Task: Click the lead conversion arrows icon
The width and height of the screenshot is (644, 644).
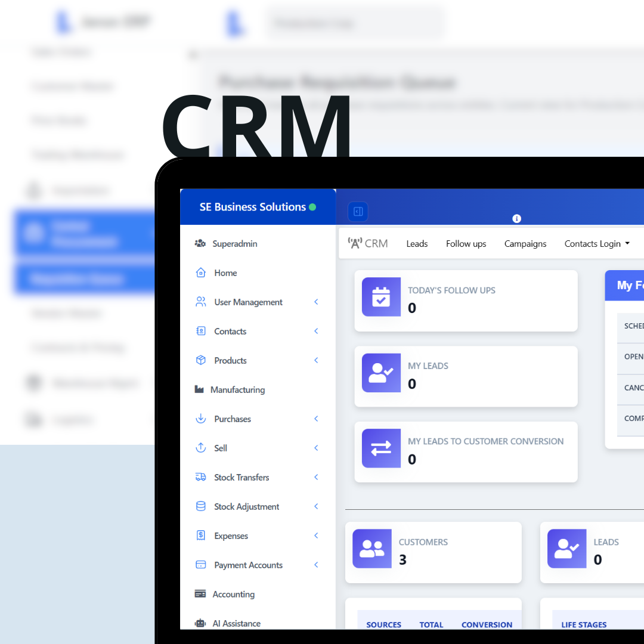Action: coord(381,448)
